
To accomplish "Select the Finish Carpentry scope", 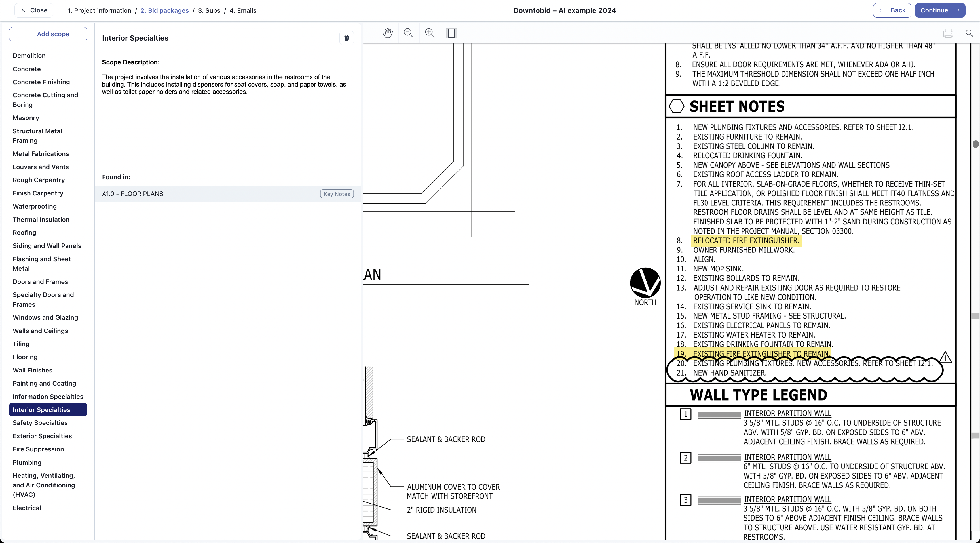I will point(38,193).
